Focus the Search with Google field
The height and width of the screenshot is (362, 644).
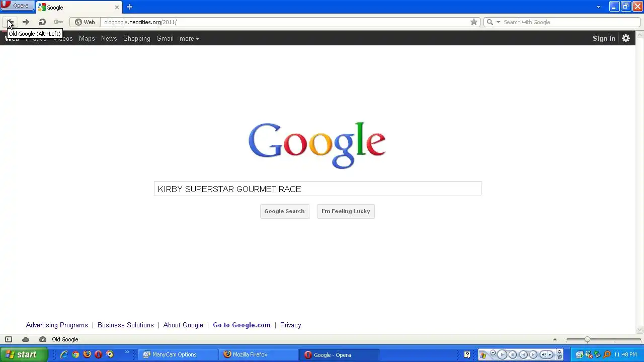click(x=570, y=22)
